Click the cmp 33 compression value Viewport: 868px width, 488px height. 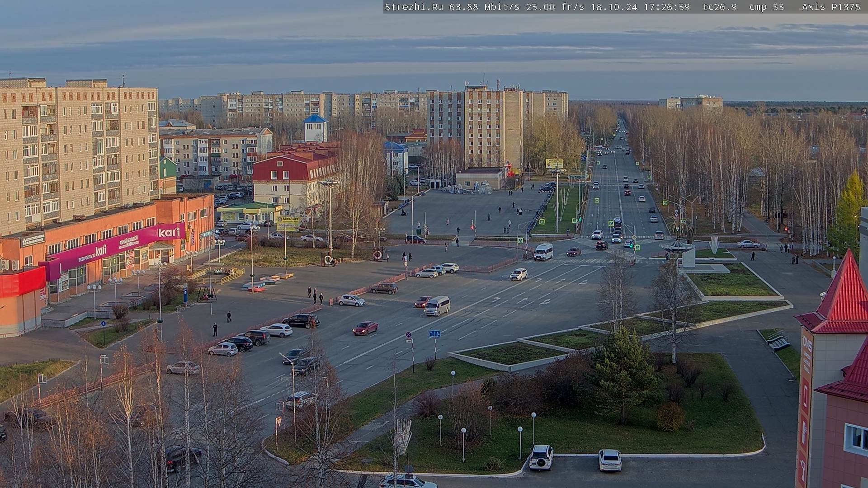click(x=767, y=7)
